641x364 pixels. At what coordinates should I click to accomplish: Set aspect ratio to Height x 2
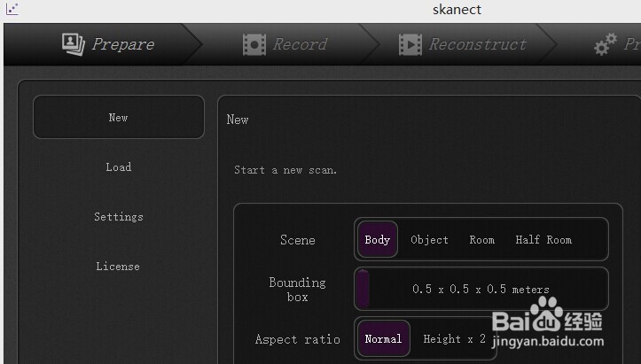(454, 338)
